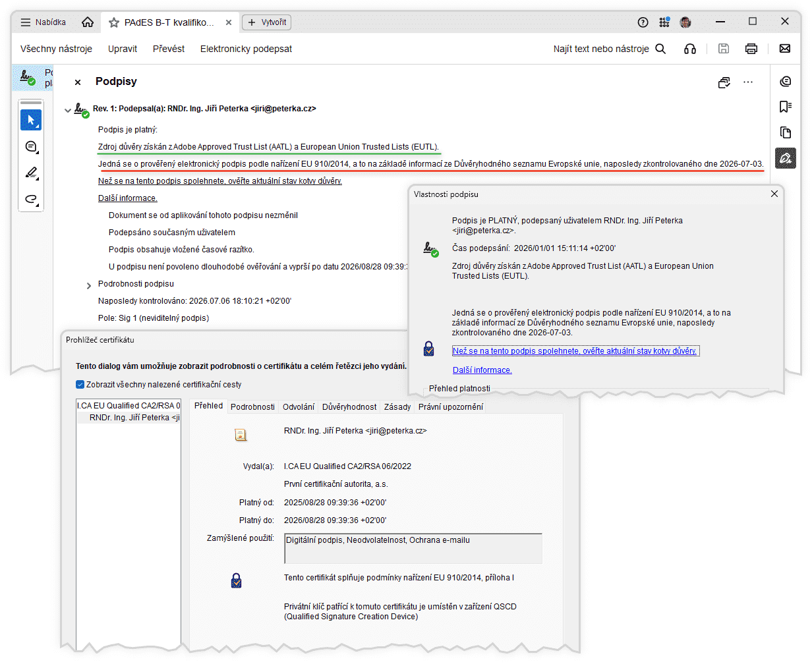Open Elektronicky podepsat menu
The height and width of the screenshot is (670, 812).
tap(246, 49)
